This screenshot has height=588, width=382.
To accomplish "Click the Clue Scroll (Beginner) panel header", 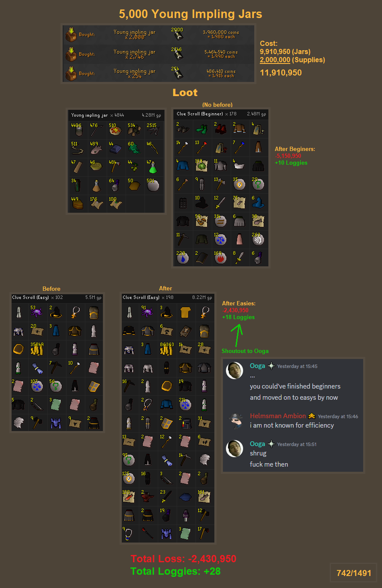I will [x=221, y=114].
